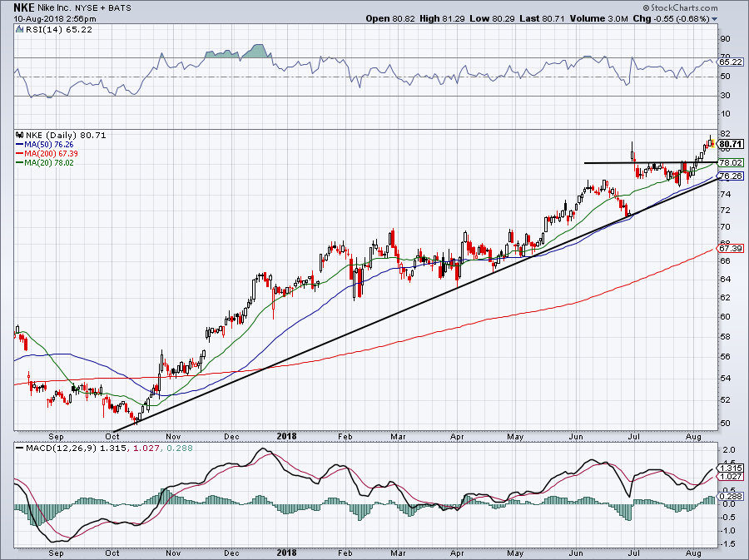Click the '10-Aug-2018 2:56pm' timestamp
Screen dimensions: 749x560
55,19
